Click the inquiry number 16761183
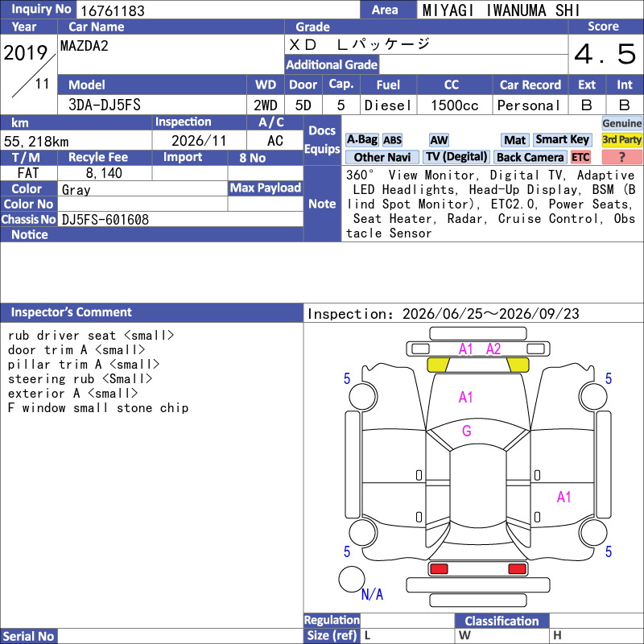Image resolution: width=644 pixels, height=644 pixels. (x=113, y=10)
